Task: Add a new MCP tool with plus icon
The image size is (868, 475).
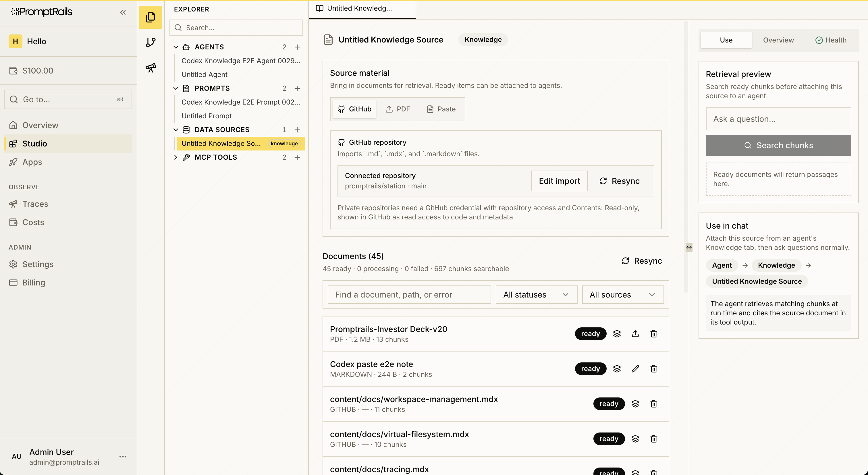Action: (297, 157)
